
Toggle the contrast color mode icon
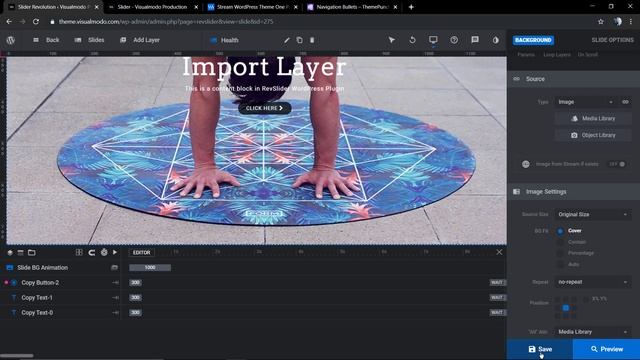496,40
